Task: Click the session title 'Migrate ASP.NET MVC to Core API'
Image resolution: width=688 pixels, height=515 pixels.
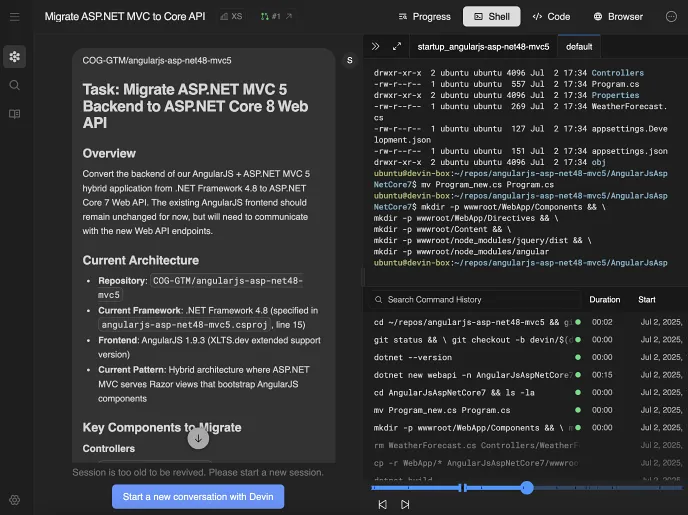Action: click(x=125, y=17)
